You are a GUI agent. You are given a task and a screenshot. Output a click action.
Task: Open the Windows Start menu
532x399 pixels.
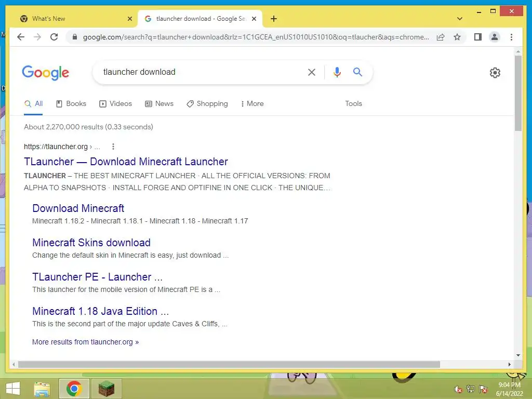pyautogui.click(x=13, y=389)
